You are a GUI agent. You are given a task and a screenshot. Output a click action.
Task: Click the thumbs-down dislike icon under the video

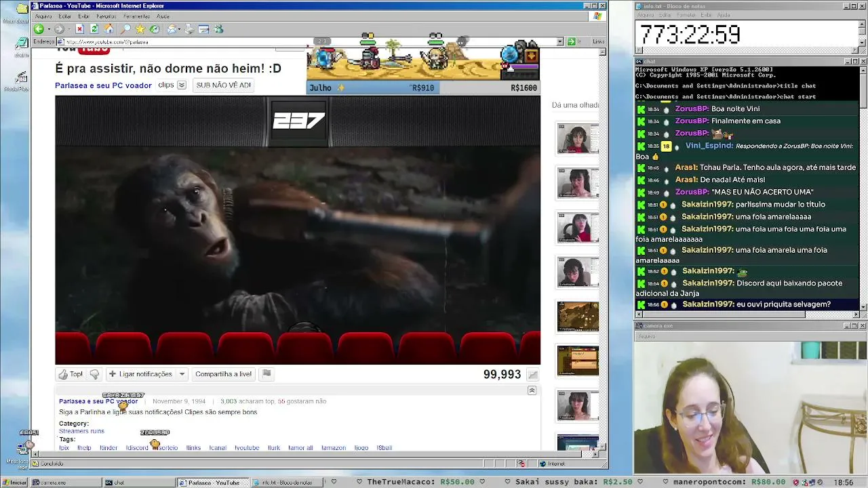pyautogui.click(x=94, y=374)
